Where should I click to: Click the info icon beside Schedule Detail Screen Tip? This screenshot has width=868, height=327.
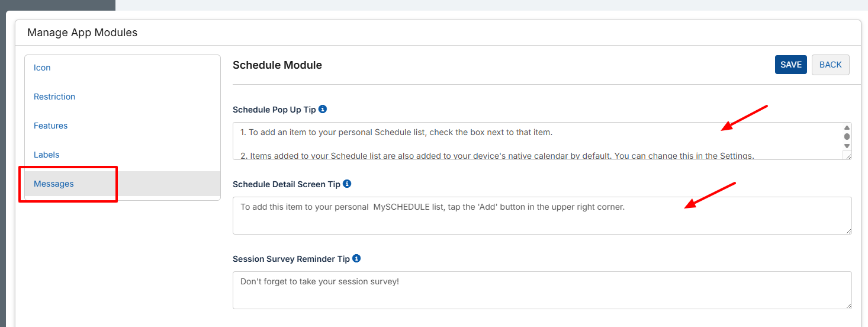click(347, 184)
